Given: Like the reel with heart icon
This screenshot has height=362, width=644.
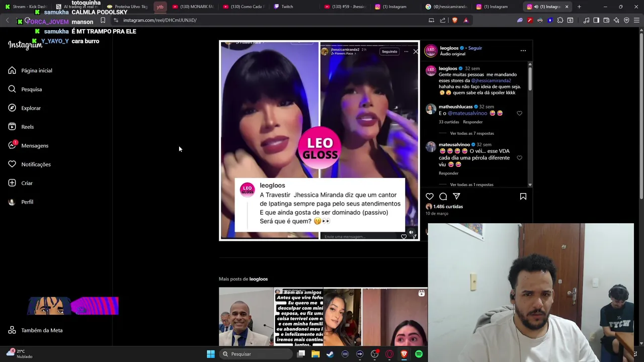Looking at the screenshot, I should (430, 197).
